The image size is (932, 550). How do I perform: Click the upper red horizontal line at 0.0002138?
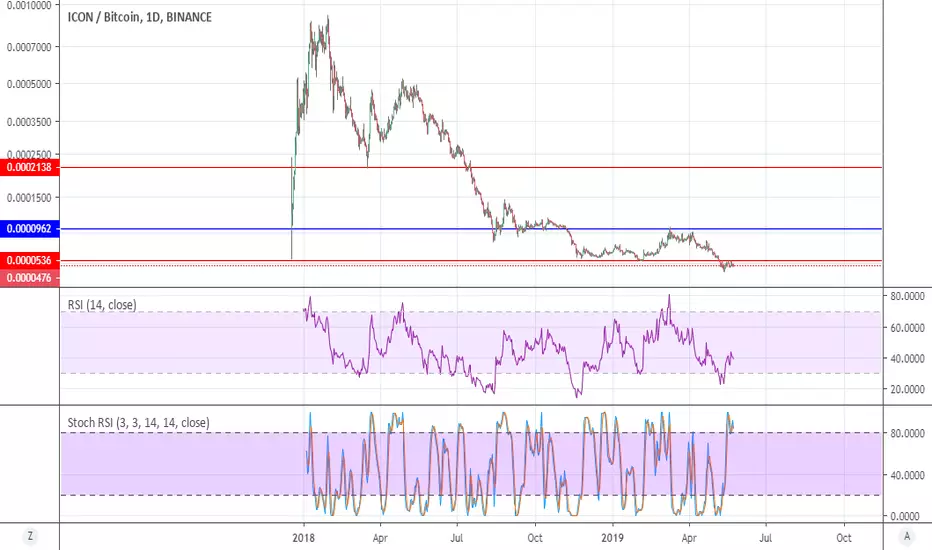pyautogui.click(x=471, y=168)
